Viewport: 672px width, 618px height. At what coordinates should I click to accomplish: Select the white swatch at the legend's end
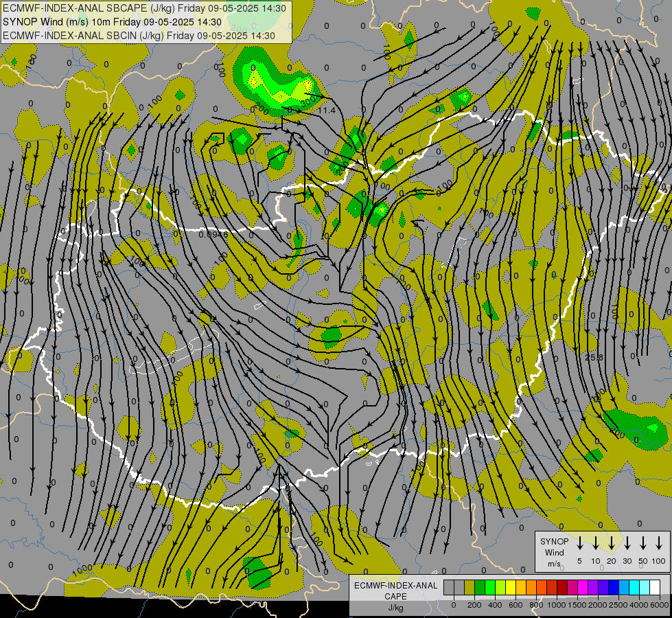pyautogui.click(x=656, y=587)
